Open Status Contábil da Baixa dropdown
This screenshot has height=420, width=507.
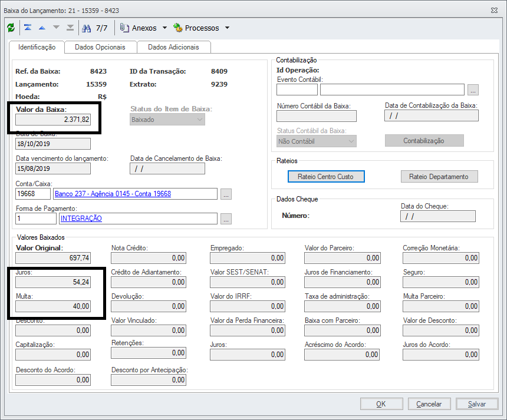coord(317,141)
